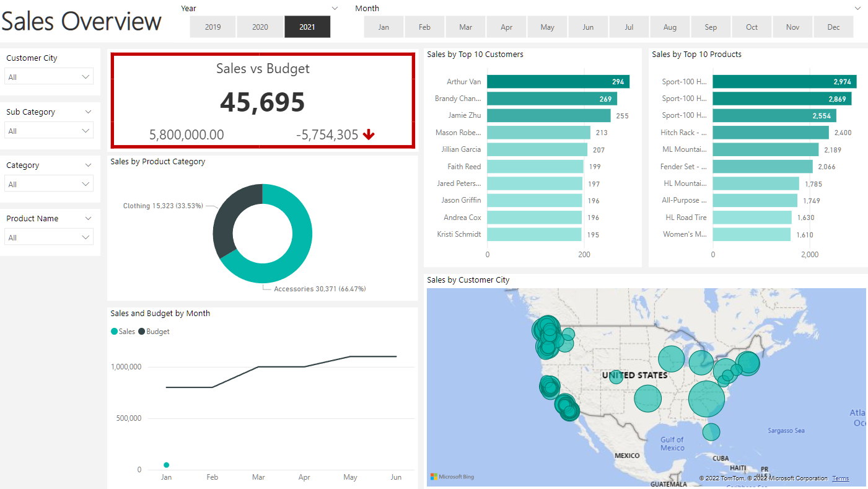
Task: Select the Jared Peters customer bar
Action: tap(535, 183)
